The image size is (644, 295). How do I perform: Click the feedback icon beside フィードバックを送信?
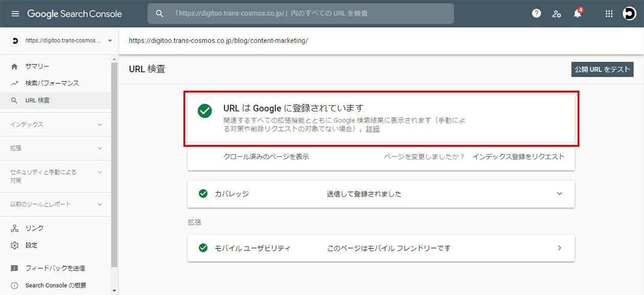click(x=14, y=268)
